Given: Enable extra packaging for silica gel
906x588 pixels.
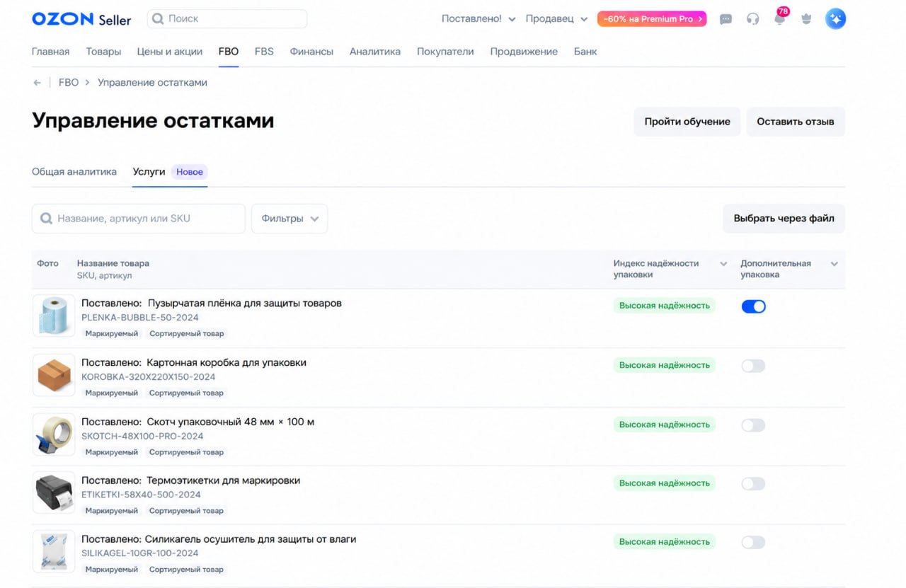Looking at the screenshot, I should [753, 543].
